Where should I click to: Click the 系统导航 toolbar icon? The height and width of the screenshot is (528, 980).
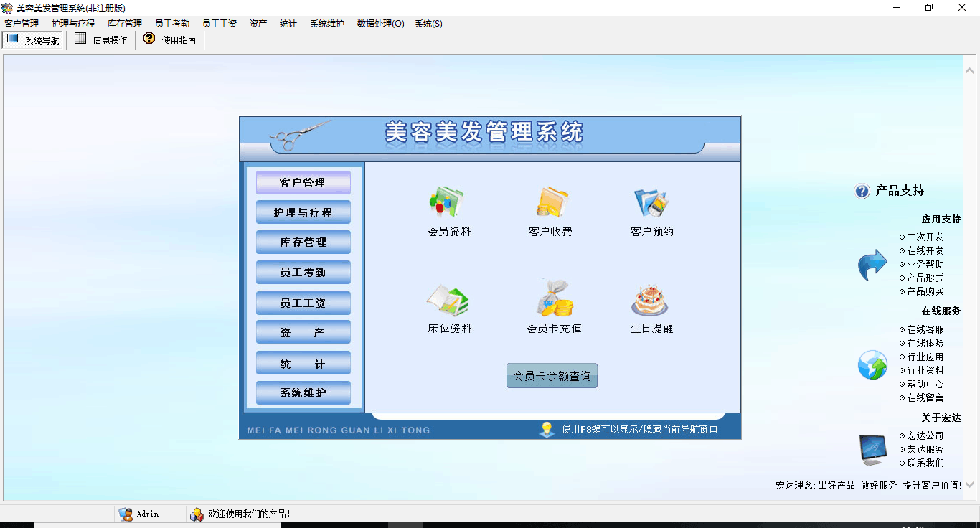tap(13, 39)
